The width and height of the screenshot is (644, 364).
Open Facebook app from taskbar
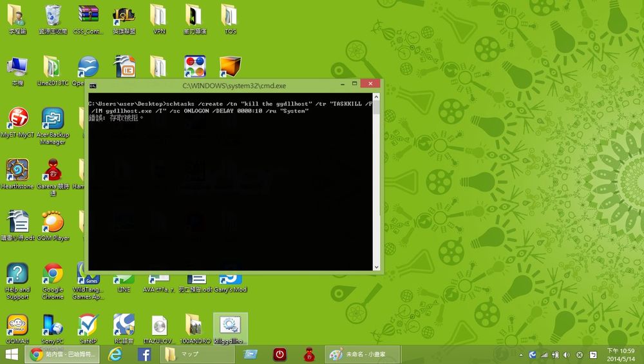pyautogui.click(x=144, y=354)
